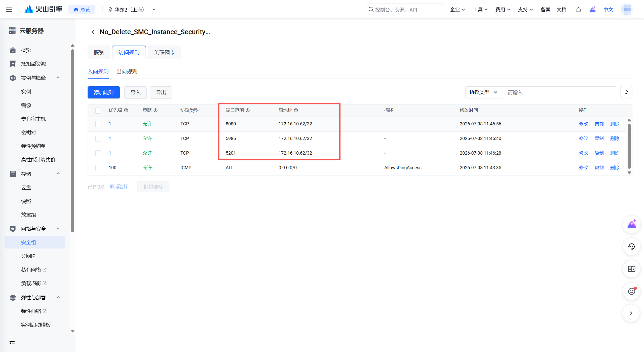Image resolution: width=644 pixels, height=352 pixels.
Task: Check the row with port 5201
Action: (98, 153)
